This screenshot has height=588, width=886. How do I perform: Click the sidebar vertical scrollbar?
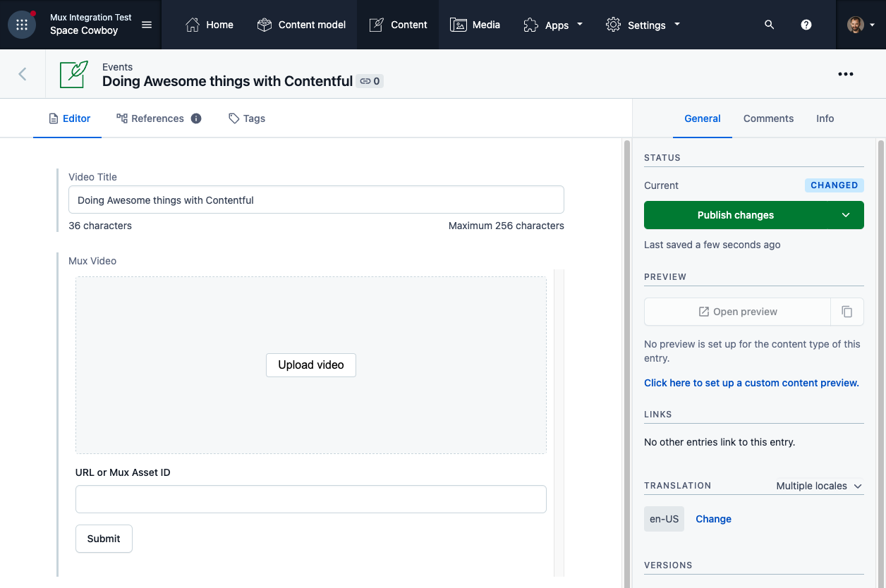pyautogui.click(x=880, y=363)
